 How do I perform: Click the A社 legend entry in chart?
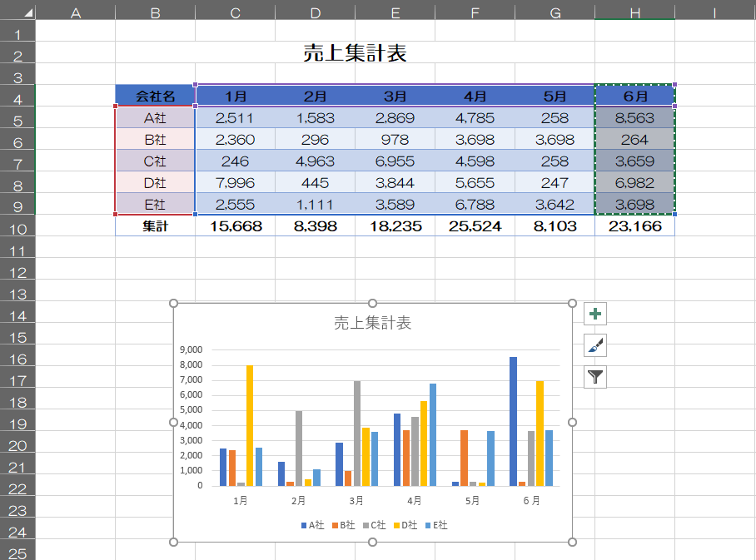pos(316,525)
